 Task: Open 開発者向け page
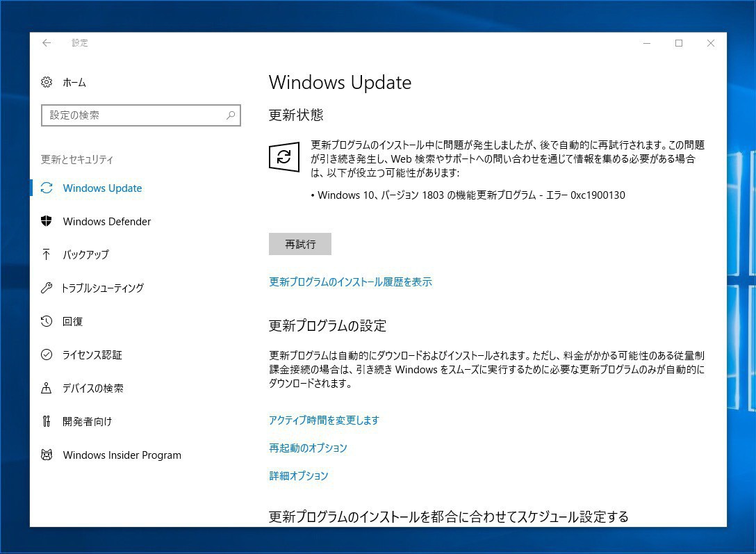tap(87, 421)
